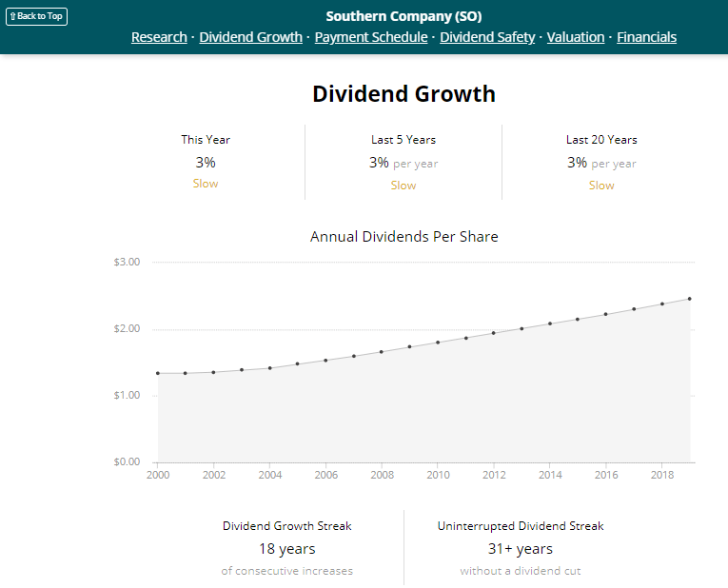728x588 pixels.
Task: Click the Annual Dividends Per Share chart title
Action: coord(403,237)
